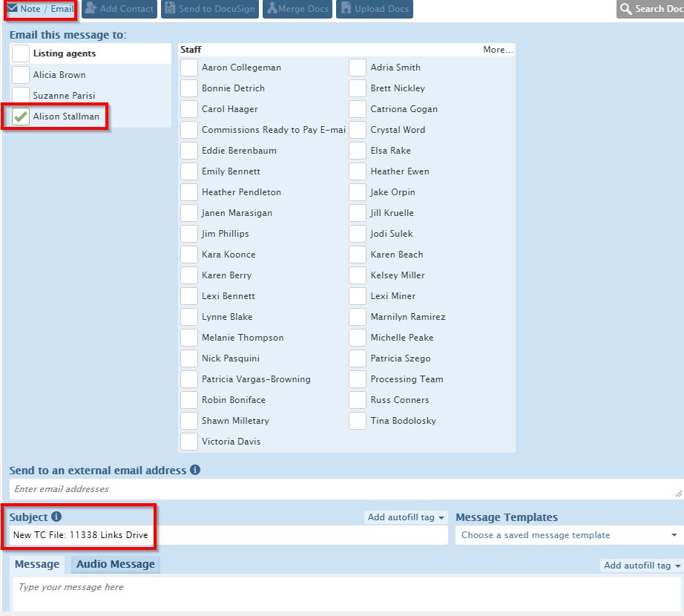Click the Subject text field
The width and height of the screenshot is (684, 616).
(228, 535)
